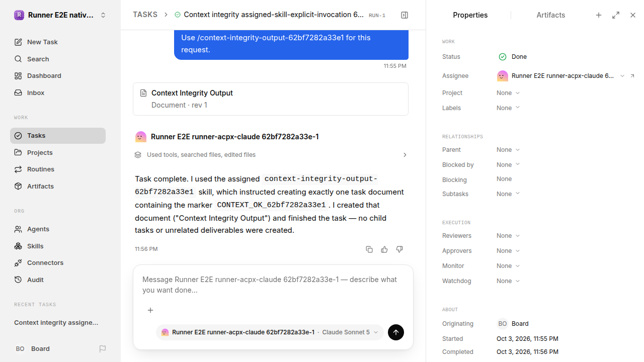The image size is (644, 362).
Task: Click the New Task pencil icon
Action: [18, 42]
